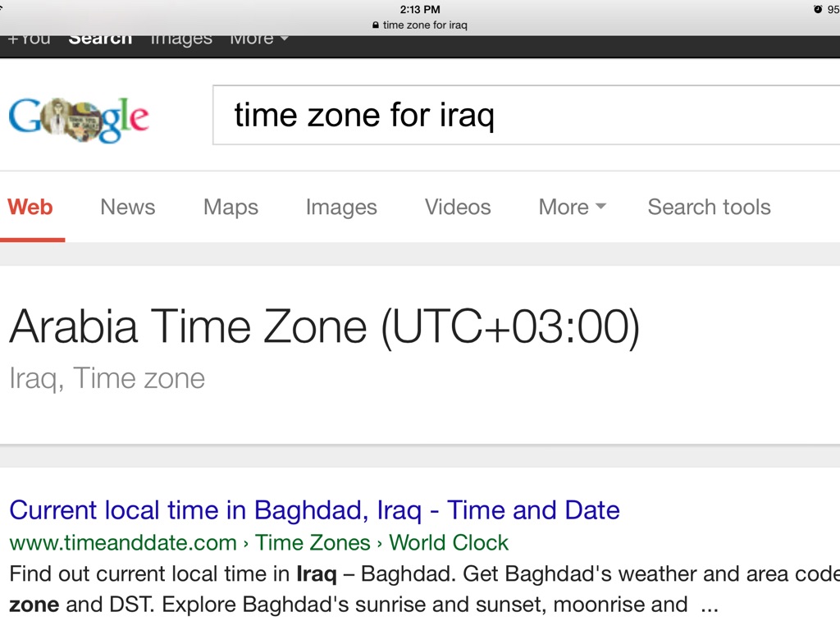840x630 pixels.
Task: Switch to the News tab
Action: 127,207
